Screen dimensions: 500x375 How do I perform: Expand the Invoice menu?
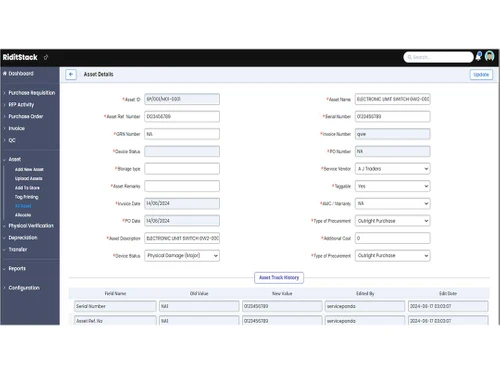[16, 128]
